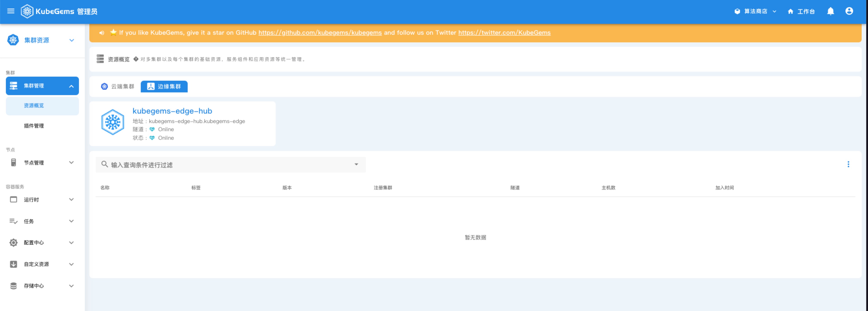Collapse the 集群管理 sidebar group
The image size is (868, 311).
click(42, 86)
